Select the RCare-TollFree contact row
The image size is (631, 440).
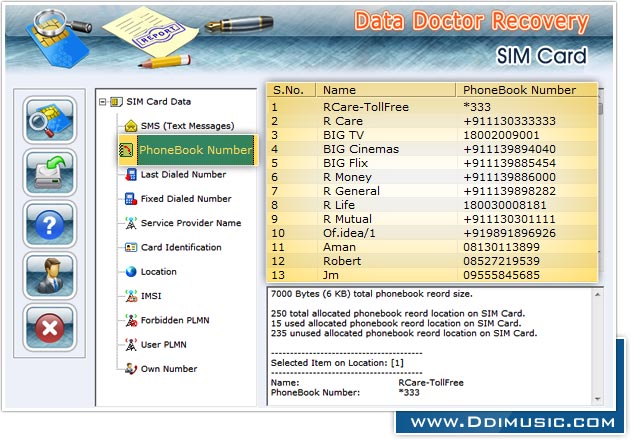pos(433,107)
